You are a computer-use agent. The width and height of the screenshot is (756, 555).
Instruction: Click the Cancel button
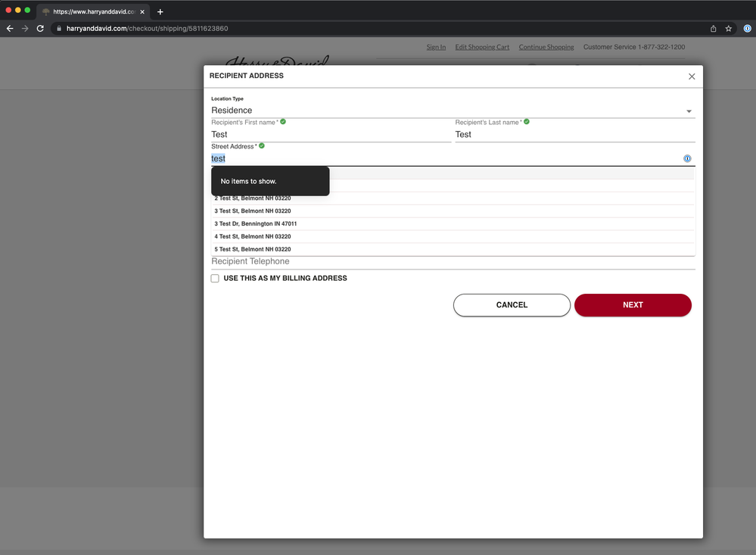[x=512, y=305]
